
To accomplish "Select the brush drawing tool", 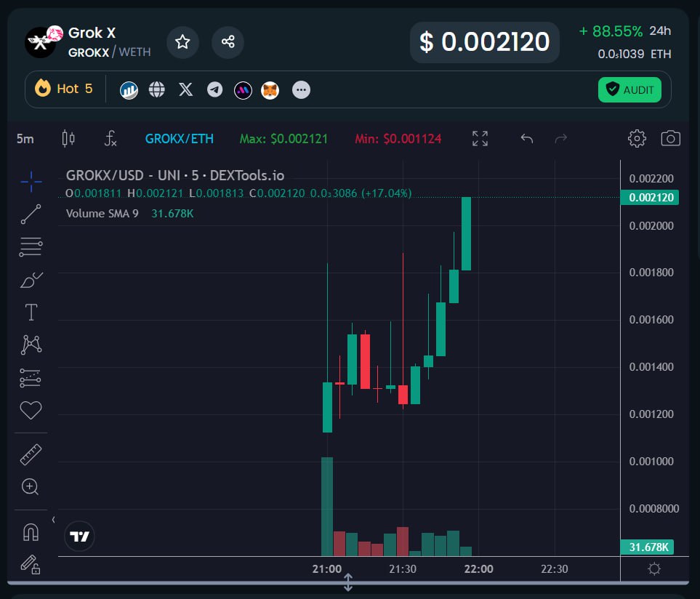I will tap(31, 280).
